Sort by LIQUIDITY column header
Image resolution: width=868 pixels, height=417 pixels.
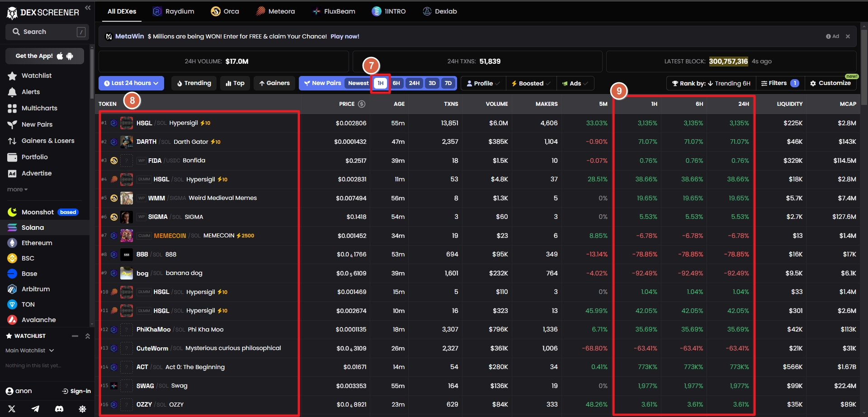(789, 104)
